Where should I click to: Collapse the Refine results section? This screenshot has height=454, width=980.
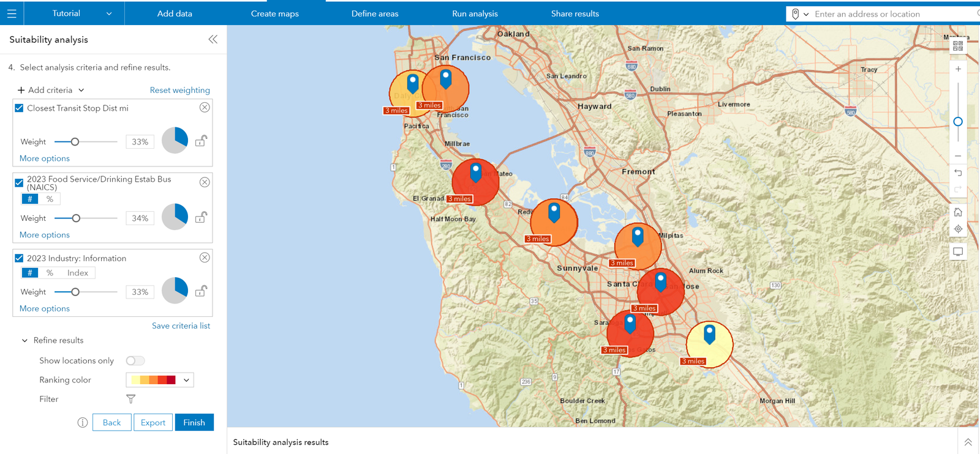pos(25,341)
